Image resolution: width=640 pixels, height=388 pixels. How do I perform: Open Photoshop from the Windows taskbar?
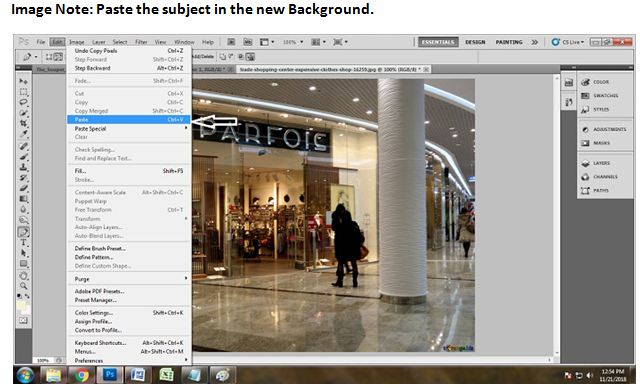[x=110, y=374]
